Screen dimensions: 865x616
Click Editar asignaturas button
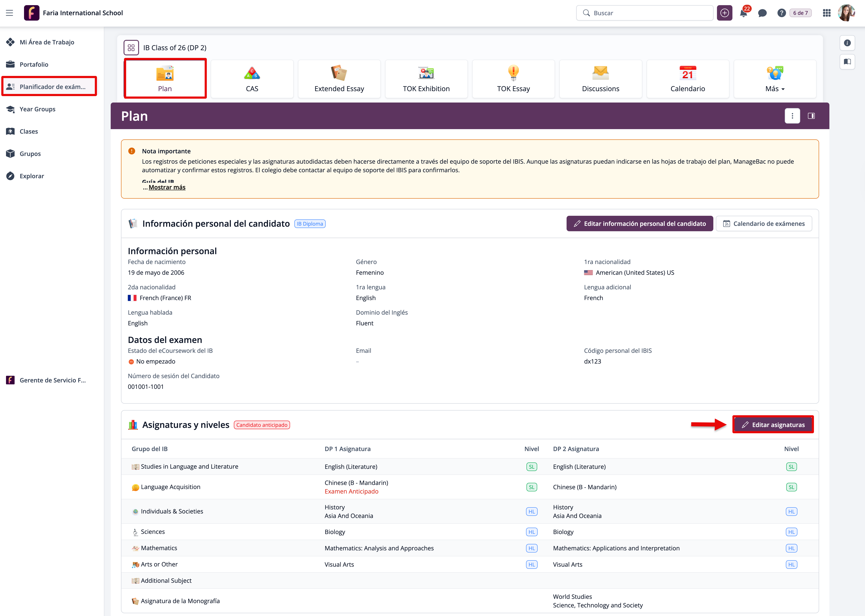coord(773,425)
